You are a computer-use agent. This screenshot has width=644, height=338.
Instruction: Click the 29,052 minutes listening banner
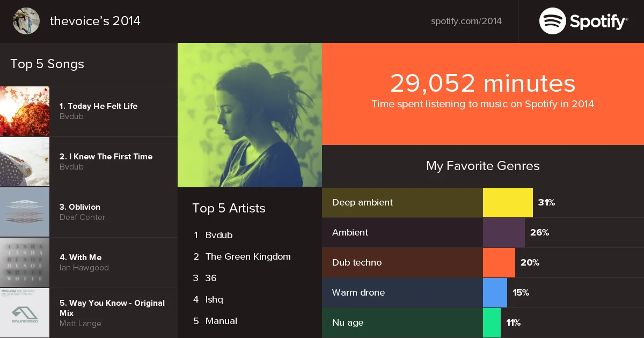[483, 94]
